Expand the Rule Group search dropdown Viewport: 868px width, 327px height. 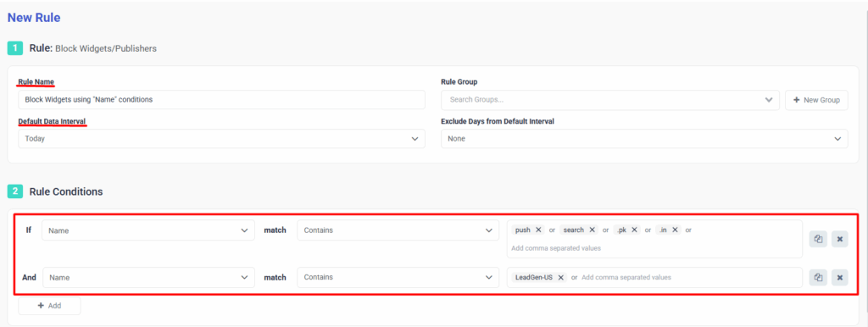[610, 100]
